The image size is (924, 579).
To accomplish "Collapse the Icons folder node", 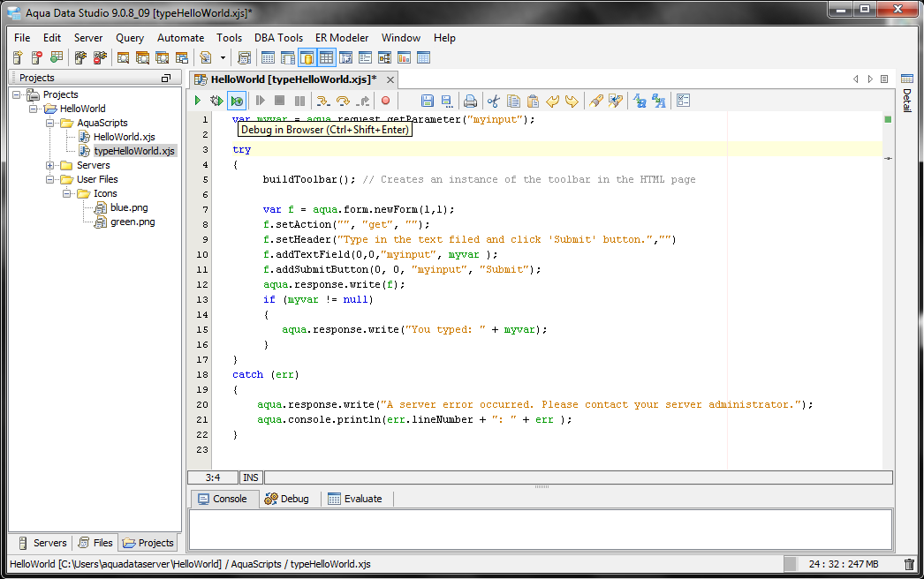I will (67, 193).
